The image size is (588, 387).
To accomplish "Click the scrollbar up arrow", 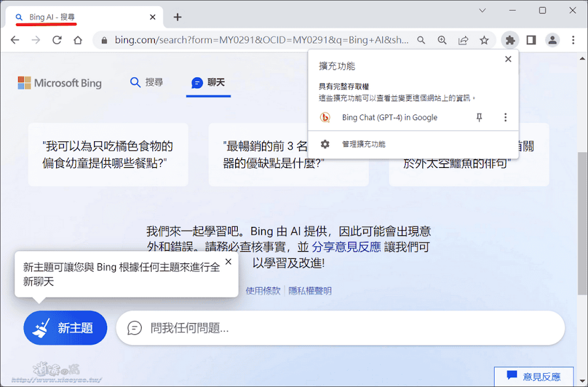I will click(582, 59).
